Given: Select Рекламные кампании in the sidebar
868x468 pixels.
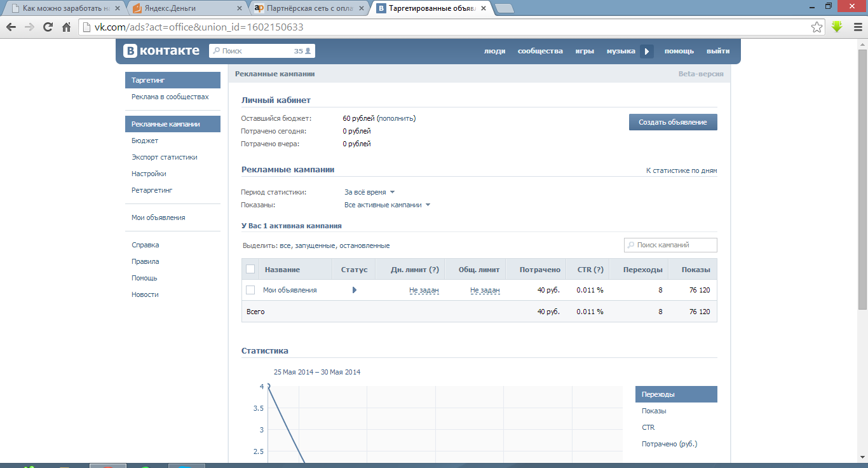Looking at the screenshot, I should click(173, 124).
